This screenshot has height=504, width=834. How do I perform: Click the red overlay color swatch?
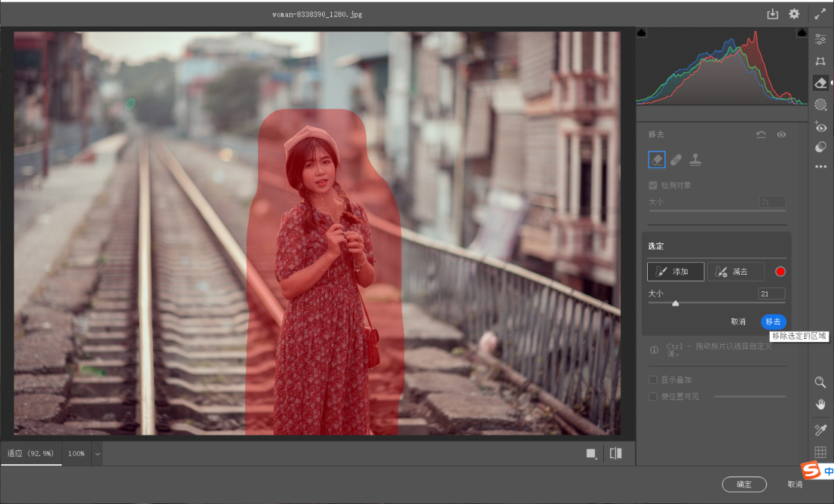tap(781, 272)
